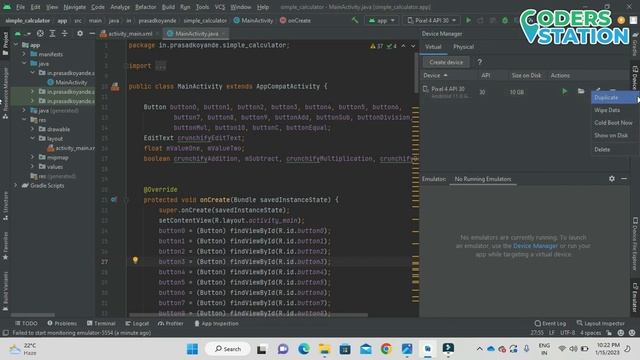
Task: Click the Debug app bug icon
Action: [x=505, y=20]
